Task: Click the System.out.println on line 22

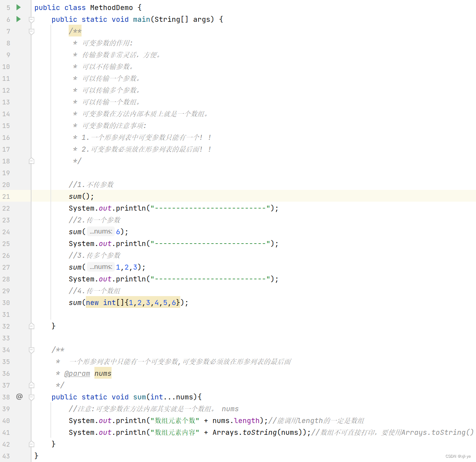Action: click(107, 208)
